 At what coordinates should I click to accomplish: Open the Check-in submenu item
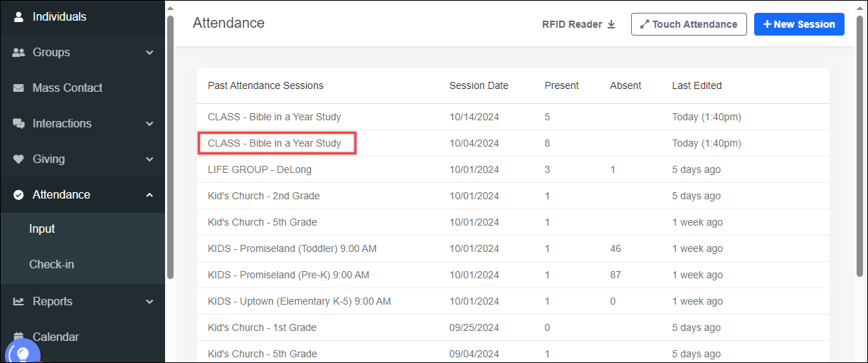pyautogui.click(x=51, y=264)
